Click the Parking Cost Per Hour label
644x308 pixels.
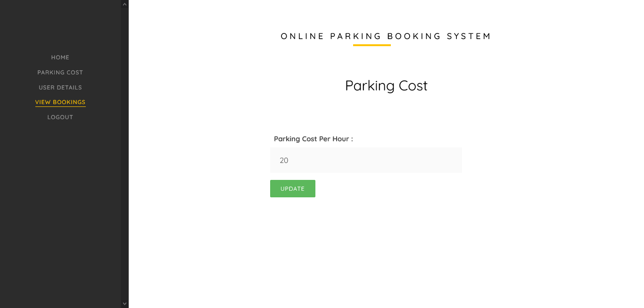tap(313, 139)
